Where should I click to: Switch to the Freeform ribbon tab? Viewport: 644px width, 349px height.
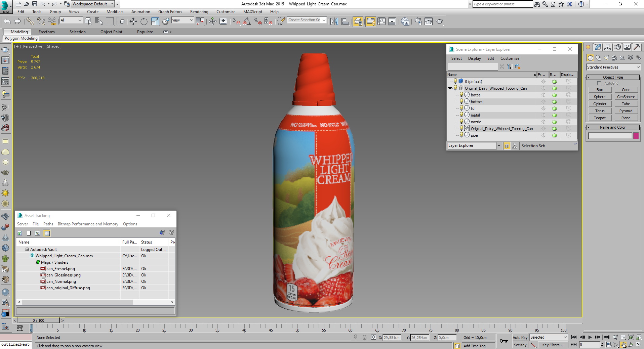pos(47,32)
